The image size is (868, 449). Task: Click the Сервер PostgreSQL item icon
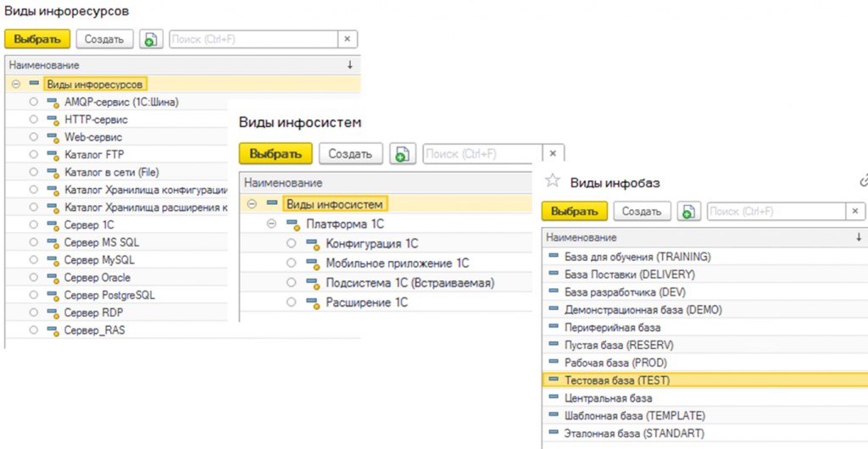pyautogui.click(x=53, y=297)
